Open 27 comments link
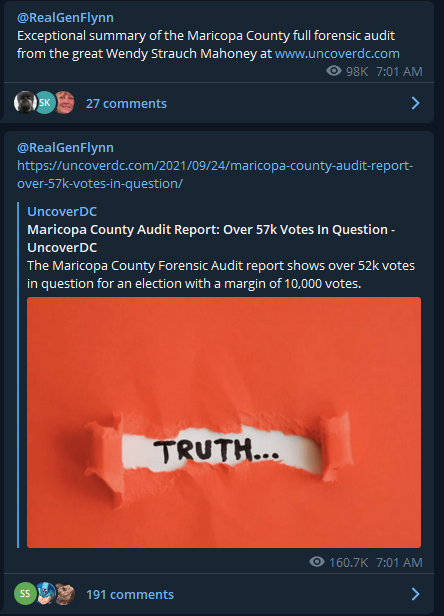 [x=126, y=103]
